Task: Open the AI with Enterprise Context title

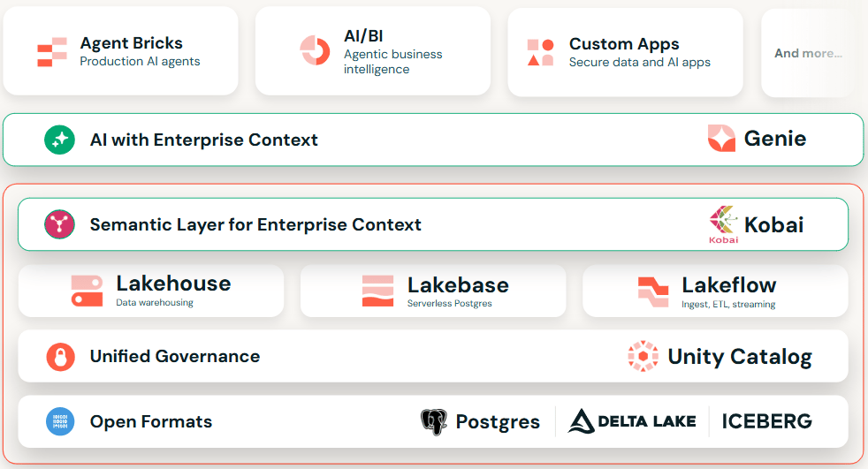Action: tap(203, 140)
